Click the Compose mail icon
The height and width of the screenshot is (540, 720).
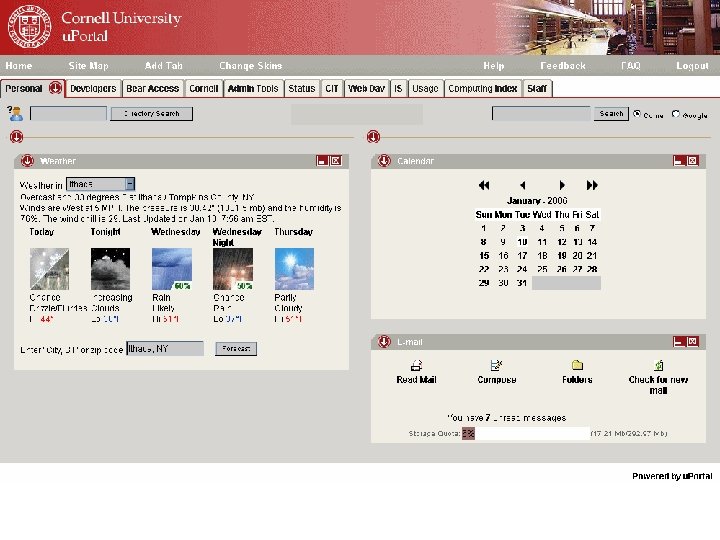click(496, 366)
